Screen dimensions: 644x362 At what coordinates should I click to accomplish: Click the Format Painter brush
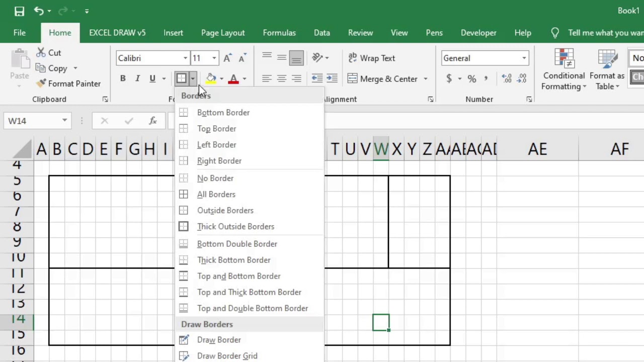[x=41, y=83]
